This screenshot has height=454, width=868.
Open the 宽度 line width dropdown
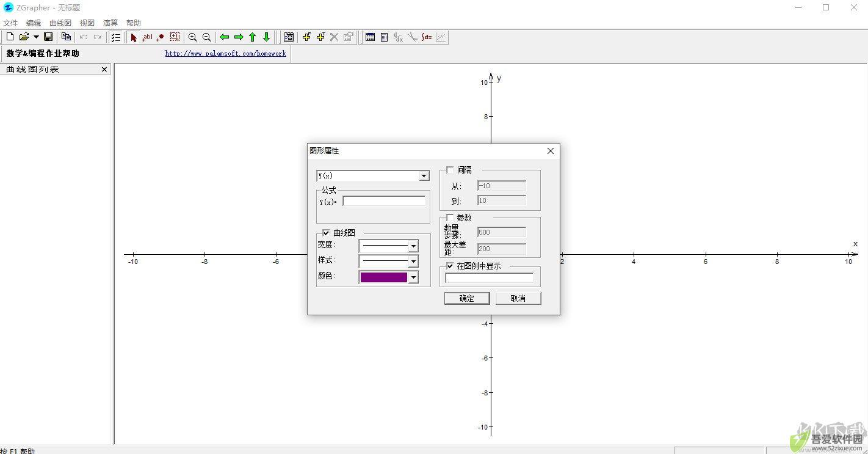(413, 246)
